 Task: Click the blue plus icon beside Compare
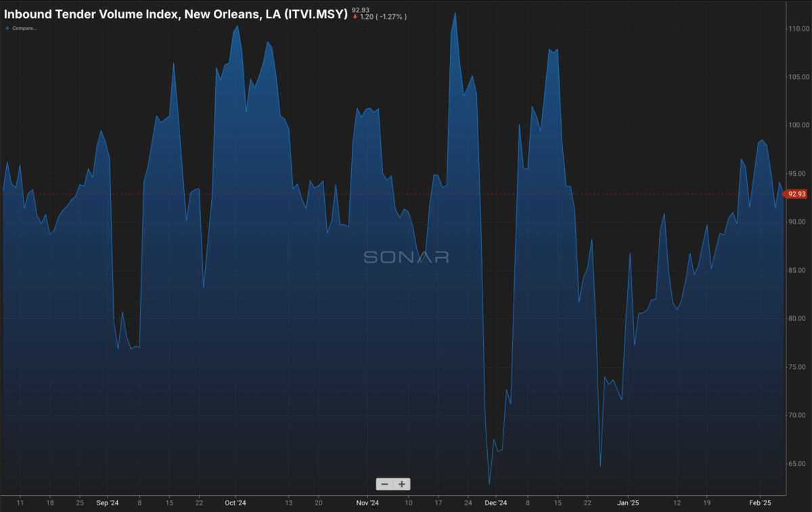pyautogui.click(x=7, y=28)
